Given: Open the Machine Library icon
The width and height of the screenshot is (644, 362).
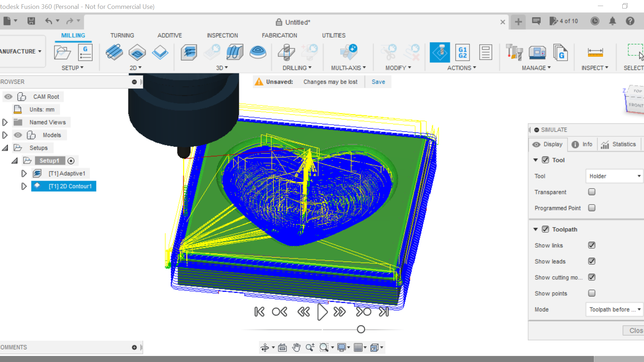Looking at the screenshot, I should (x=537, y=53).
